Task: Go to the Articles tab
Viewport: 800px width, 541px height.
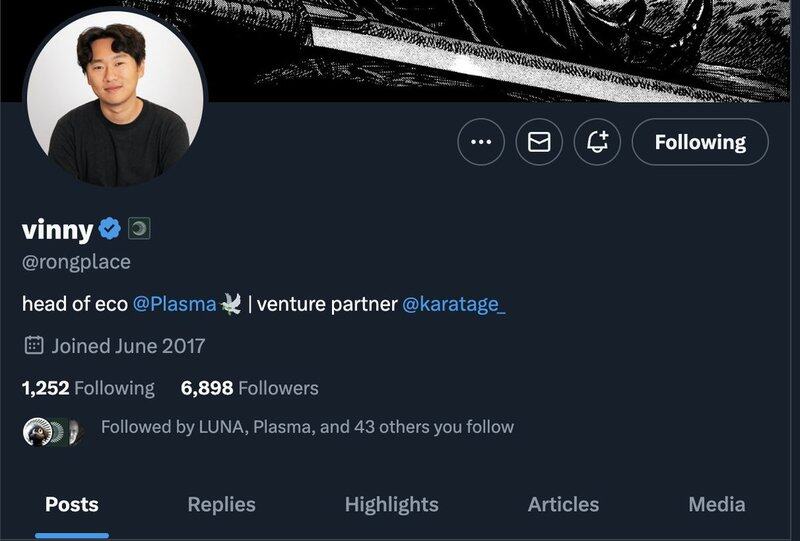Action: click(563, 505)
